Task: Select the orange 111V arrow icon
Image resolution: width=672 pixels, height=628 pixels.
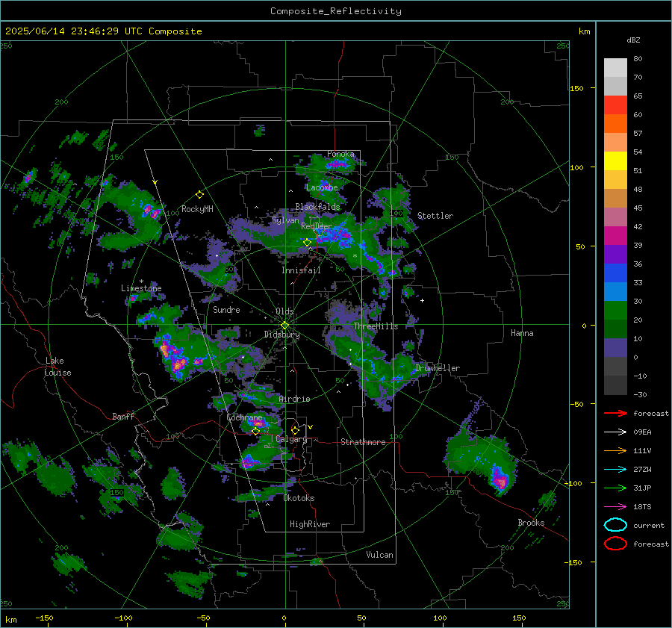Action: click(615, 450)
